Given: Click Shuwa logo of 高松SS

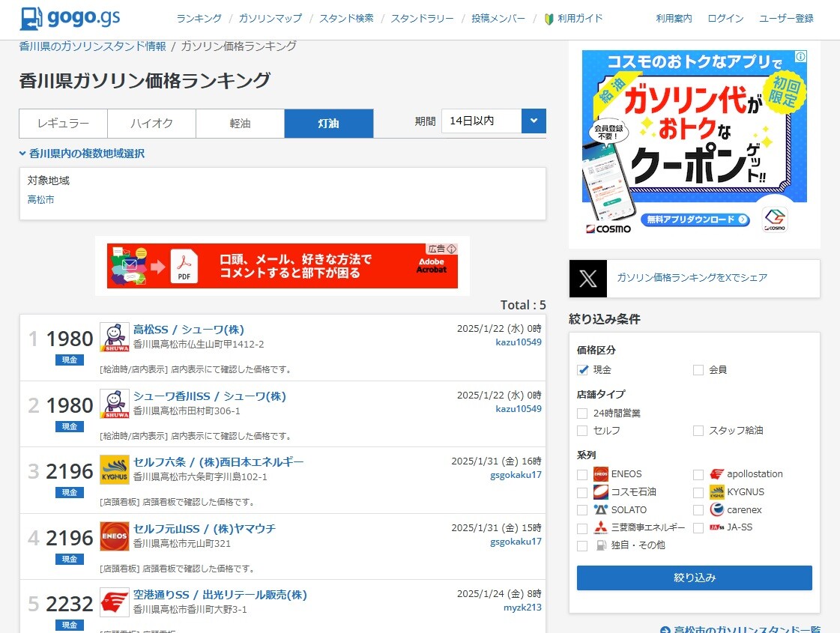Looking at the screenshot, I should [x=115, y=337].
